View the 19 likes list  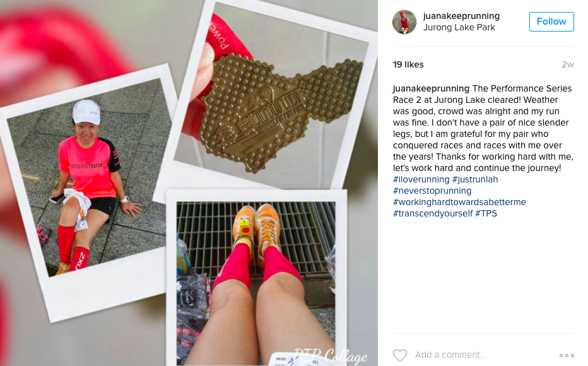[x=408, y=64]
